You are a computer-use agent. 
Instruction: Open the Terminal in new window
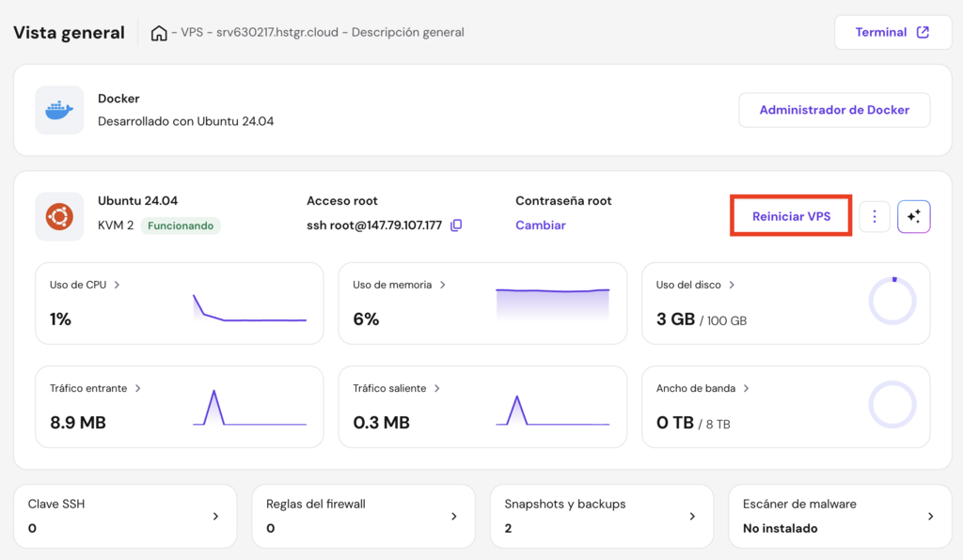892,33
